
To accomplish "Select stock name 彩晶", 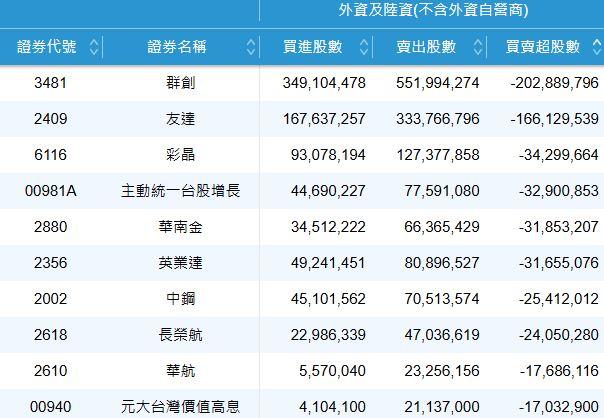I will [x=181, y=155].
